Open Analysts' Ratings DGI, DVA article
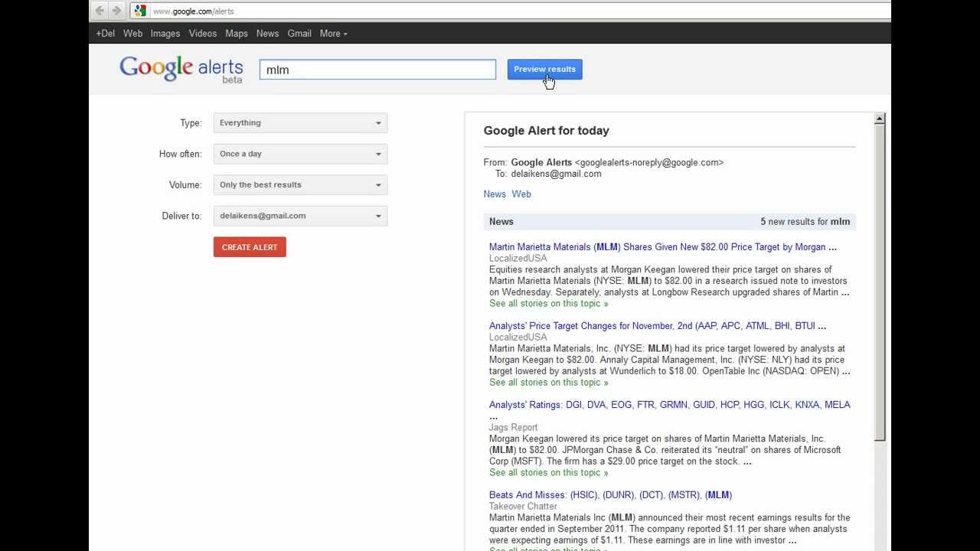The image size is (980, 551). [x=670, y=405]
